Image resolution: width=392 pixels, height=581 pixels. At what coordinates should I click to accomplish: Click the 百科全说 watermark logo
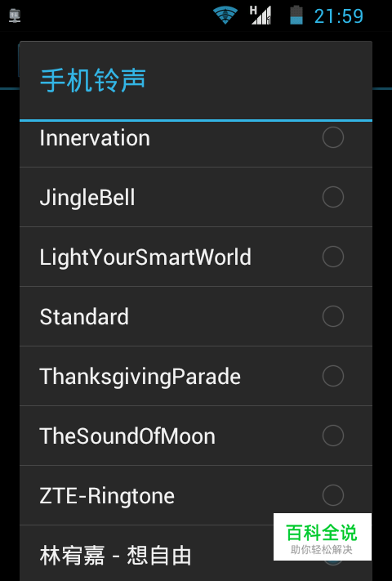coord(323,537)
